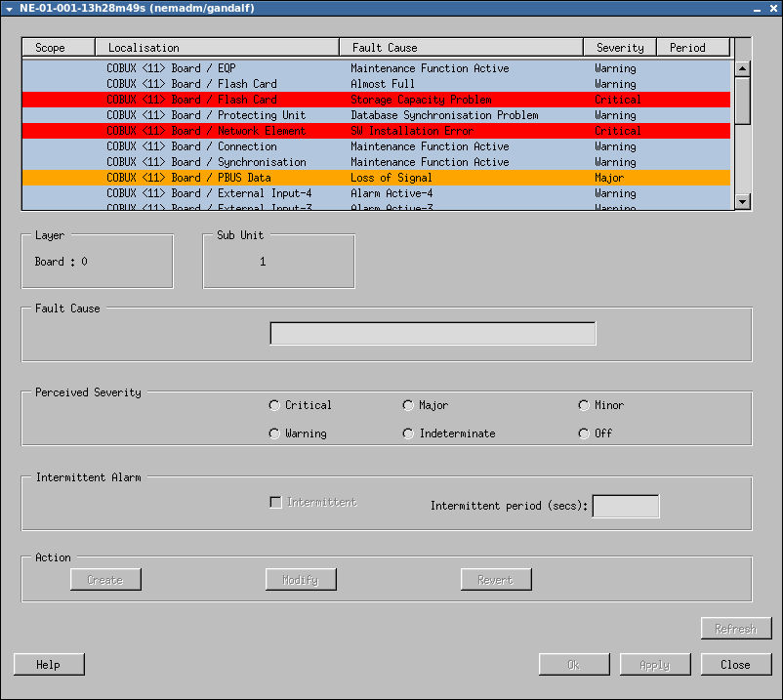Set perceived severity to Warning
The image size is (783, 700).
275,433
